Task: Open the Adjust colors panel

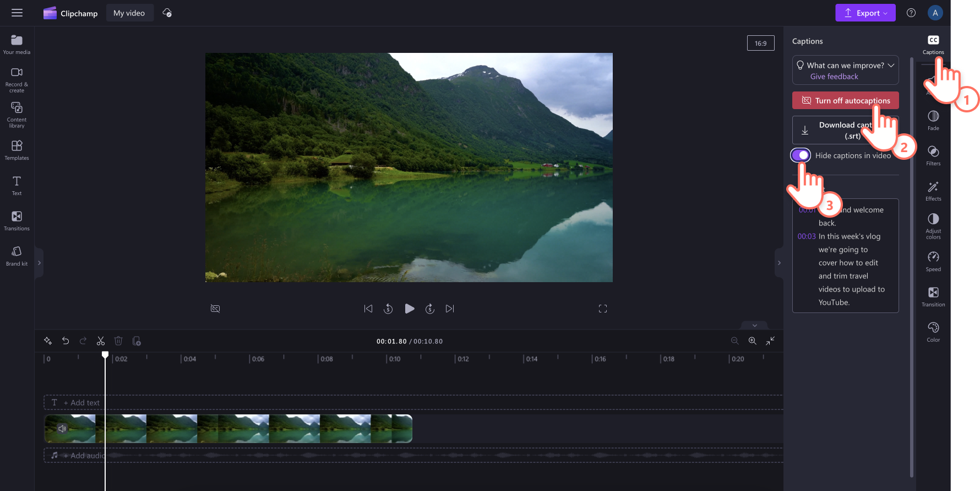Action: 933,226
